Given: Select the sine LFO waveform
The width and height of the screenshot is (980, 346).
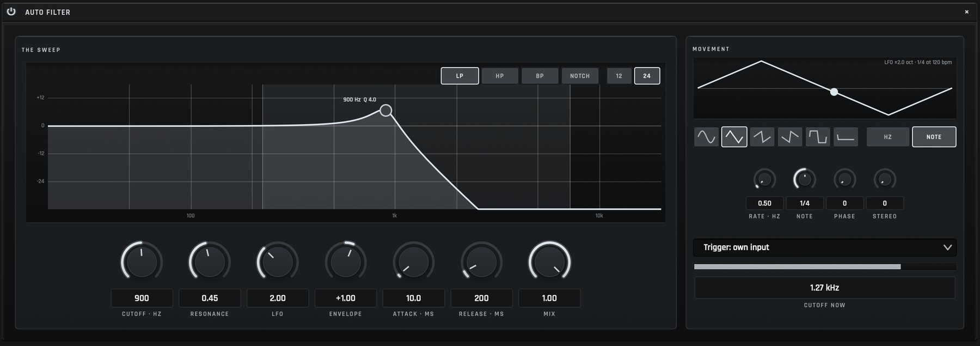Looking at the screenshot, I should (706, 137).
